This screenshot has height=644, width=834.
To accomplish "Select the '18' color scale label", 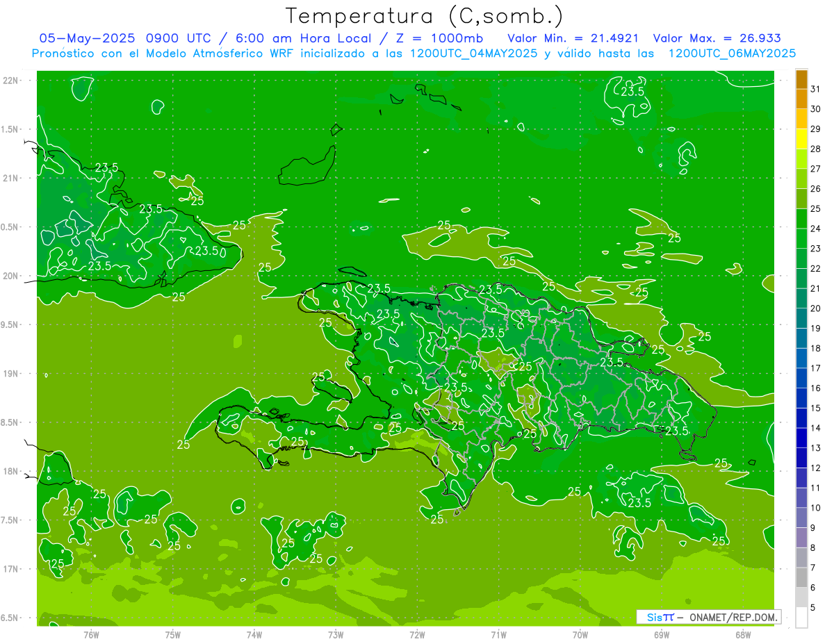I will (816, 348).
